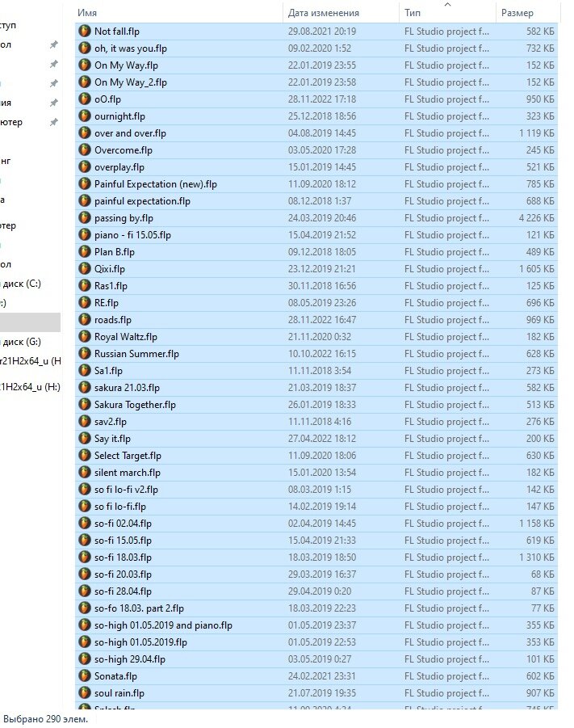Click the date 10.10.2022 16:15
Viewport: 574px width, 728px height.
[x=322, y=353]
